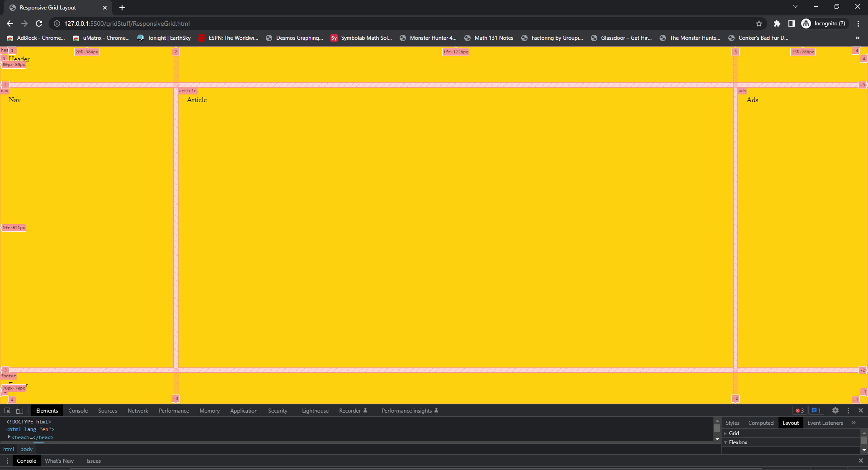
Task: Open the ESPN bookmark
Action: tap(228, 38)
